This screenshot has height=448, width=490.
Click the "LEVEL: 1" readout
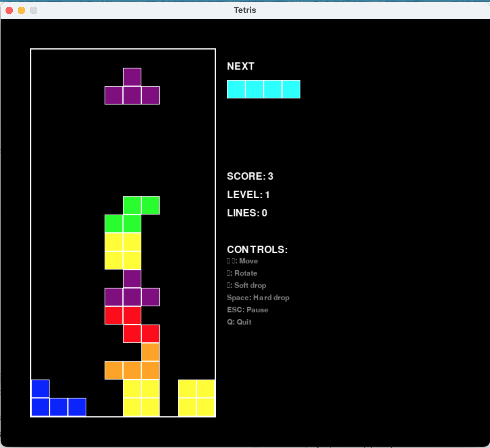point(248,195)
